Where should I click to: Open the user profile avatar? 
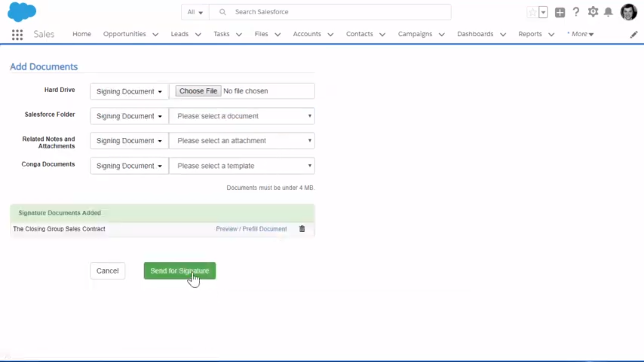coord(628,12)
